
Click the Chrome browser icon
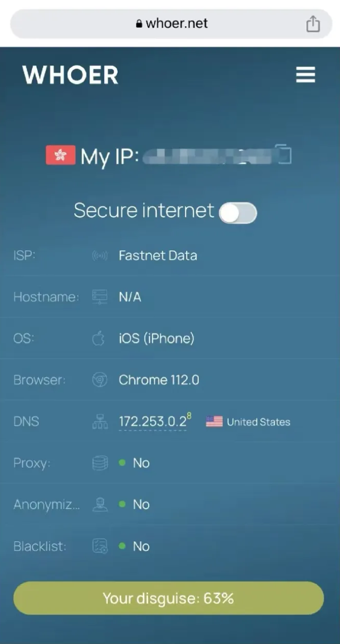(99, 380)
